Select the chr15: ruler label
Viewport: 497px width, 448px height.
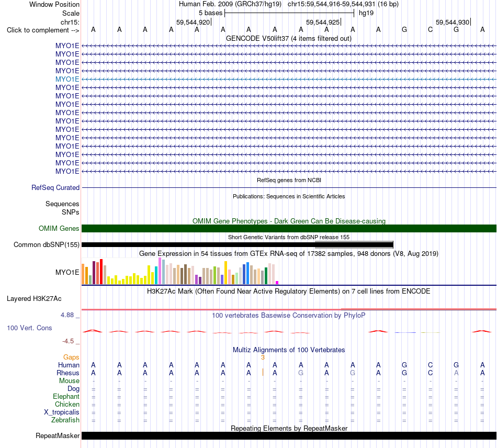click(70, 22)
